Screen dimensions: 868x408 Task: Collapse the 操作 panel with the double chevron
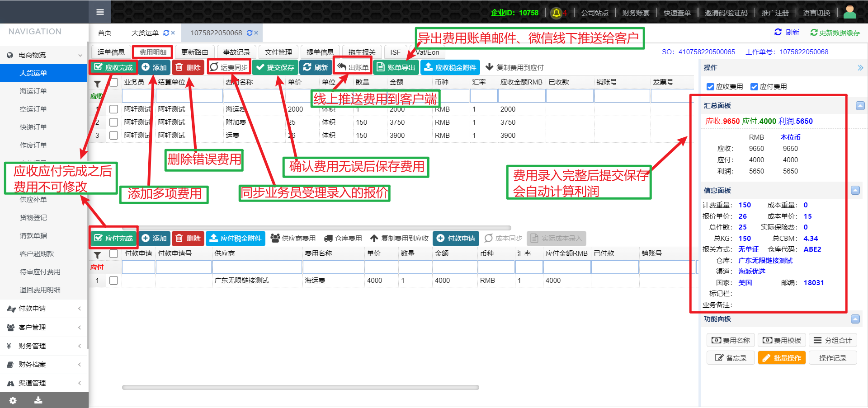860,68
